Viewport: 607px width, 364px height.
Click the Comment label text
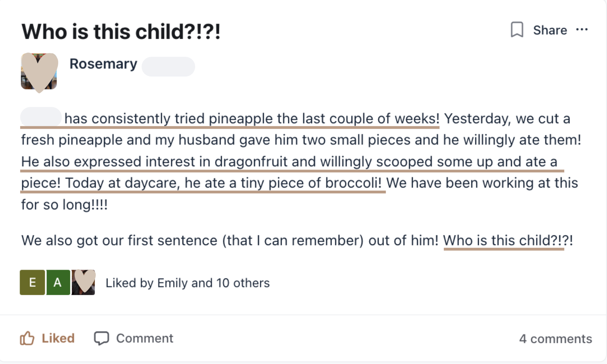(144, 338)
